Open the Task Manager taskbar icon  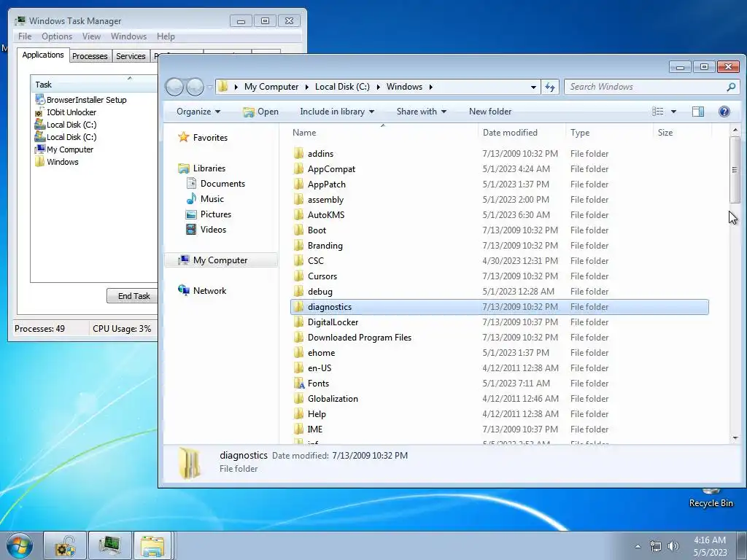(110, 545)
